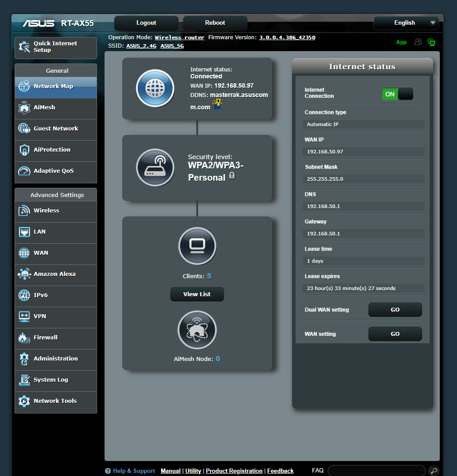Screen dimensions: 457x476
Task: Click the AiMesh sidebar icon
Action: point(24,108)
